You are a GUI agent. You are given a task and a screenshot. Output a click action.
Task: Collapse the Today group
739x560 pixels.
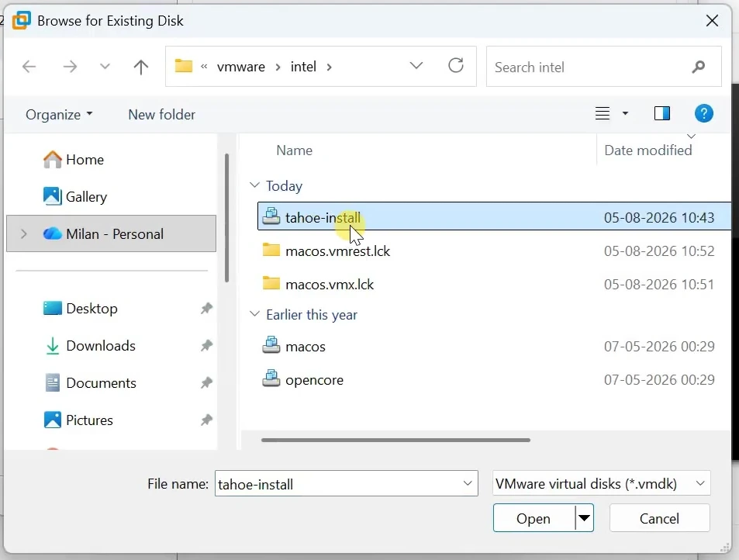[x=254, y=185]
